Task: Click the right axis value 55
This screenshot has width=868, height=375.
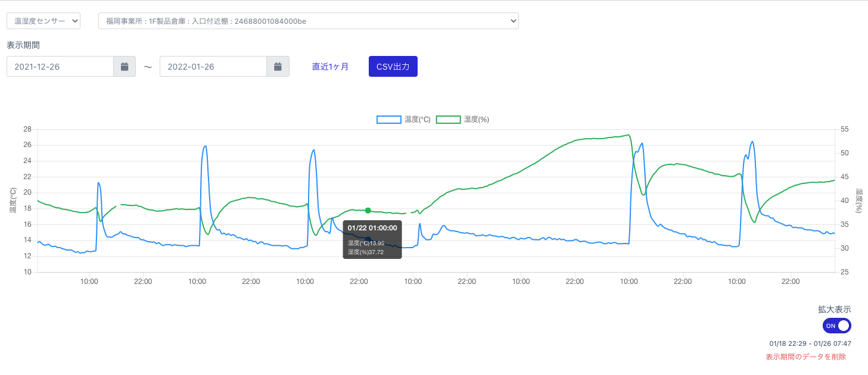Action: (845, 129)
